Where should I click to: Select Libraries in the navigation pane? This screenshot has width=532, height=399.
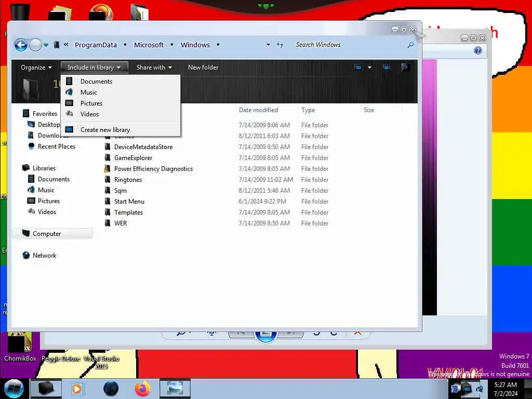pyautogui.click(x=38, y=168)
